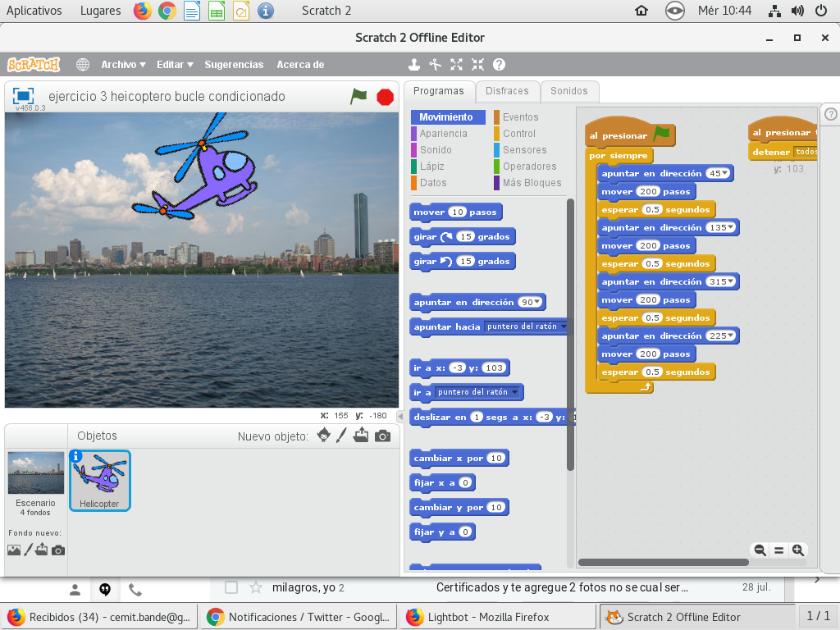Select the Apariencia block category
The width and height of the screenshot is (840, 630).
coord(443,134)
